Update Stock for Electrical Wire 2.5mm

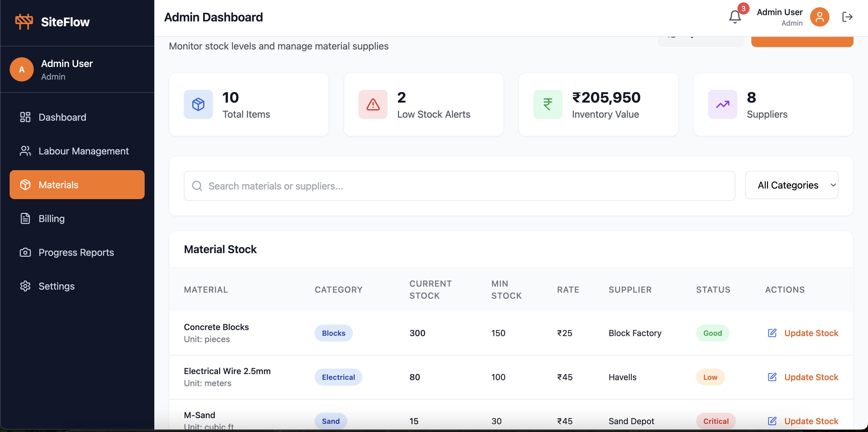pos(811,377)
